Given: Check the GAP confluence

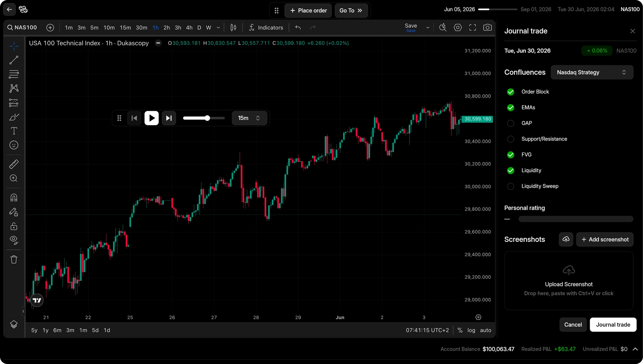Looking at the screenshot, I should (x=511, y=123).
